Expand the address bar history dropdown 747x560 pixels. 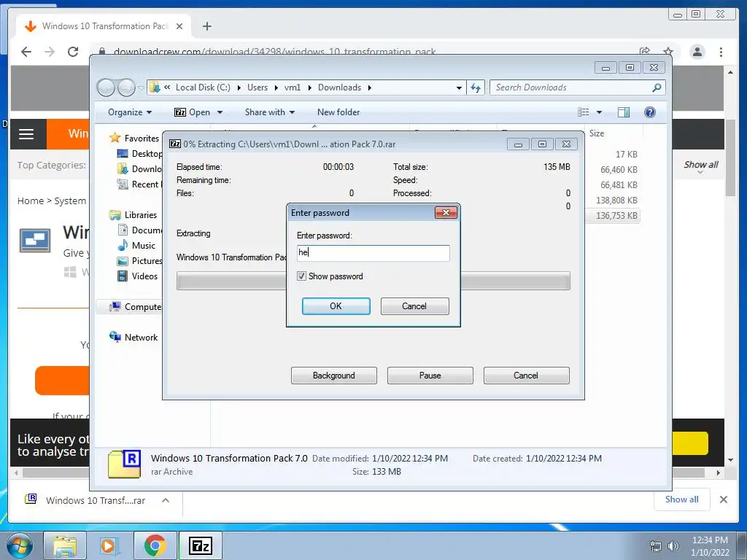click(459, 88)
